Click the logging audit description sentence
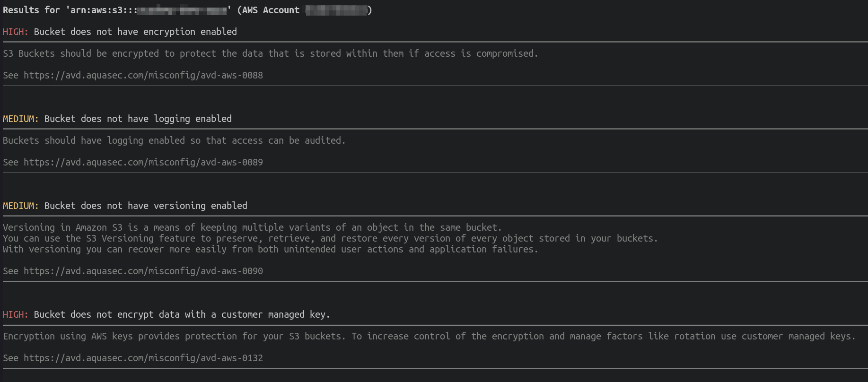Viewport: 868px width, 382px height. (174, 140)
